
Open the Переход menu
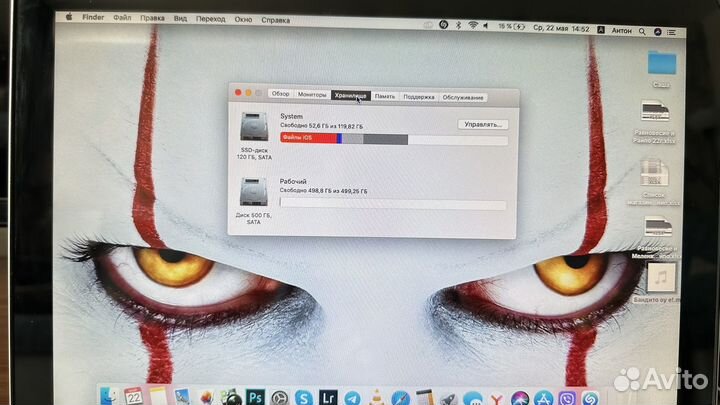pos(211,19)
